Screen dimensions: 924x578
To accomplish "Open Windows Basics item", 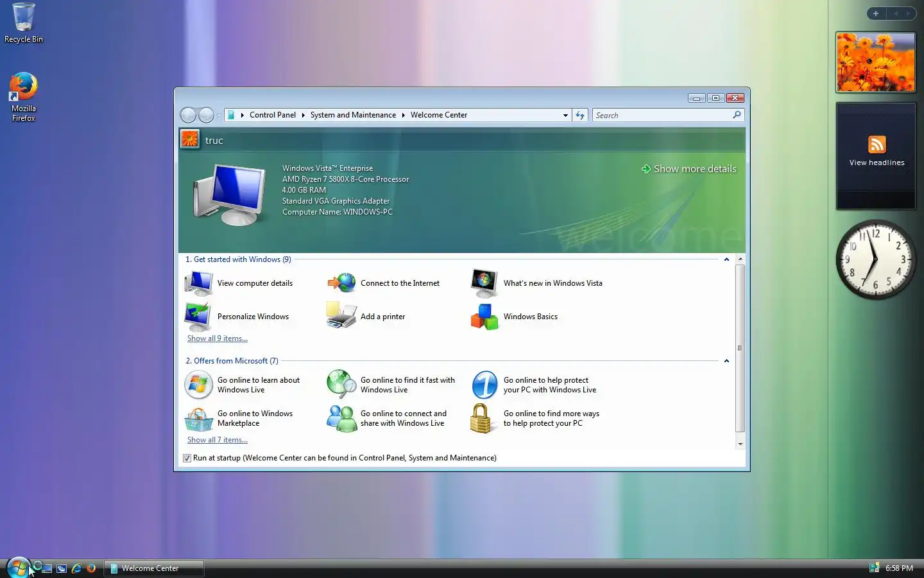I will pyautogui.click(x=514, y=317).
